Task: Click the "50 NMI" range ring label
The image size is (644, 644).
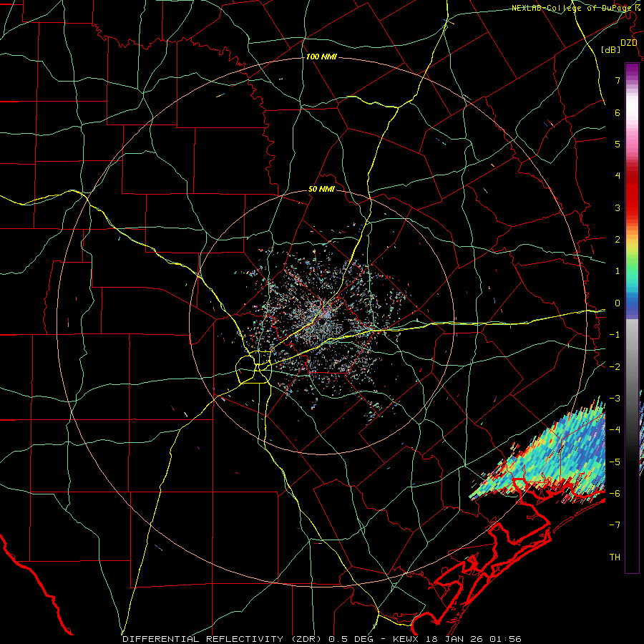Action: pyautogui.click(x=321, y=190)
